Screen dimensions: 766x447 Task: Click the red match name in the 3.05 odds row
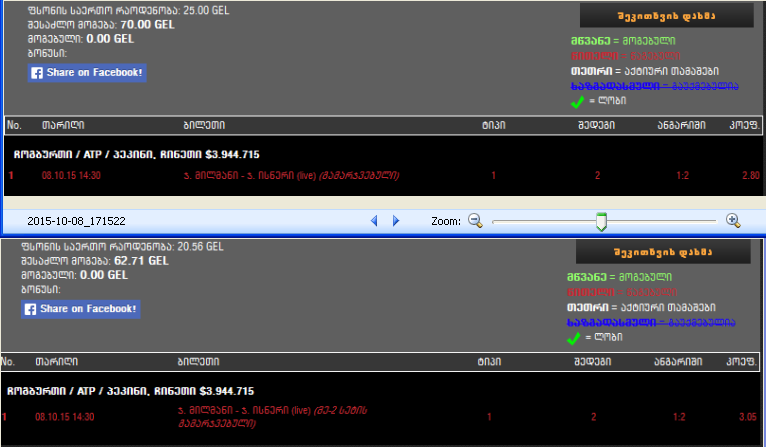point(273,417)
